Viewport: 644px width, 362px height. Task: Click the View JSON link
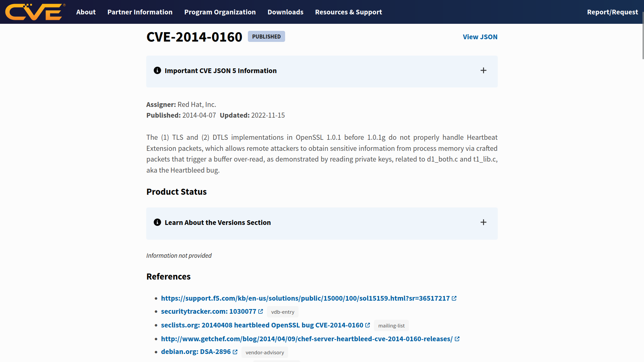(x=480, y=37)
